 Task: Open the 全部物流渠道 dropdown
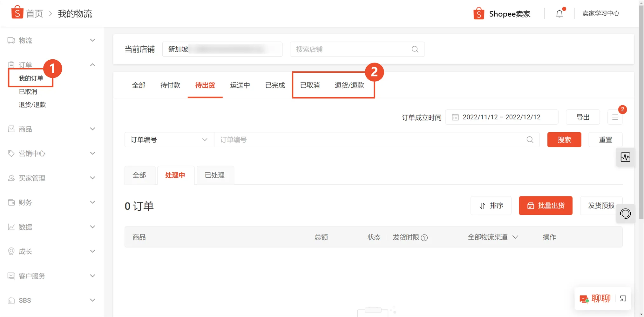(x=492, y=237)
